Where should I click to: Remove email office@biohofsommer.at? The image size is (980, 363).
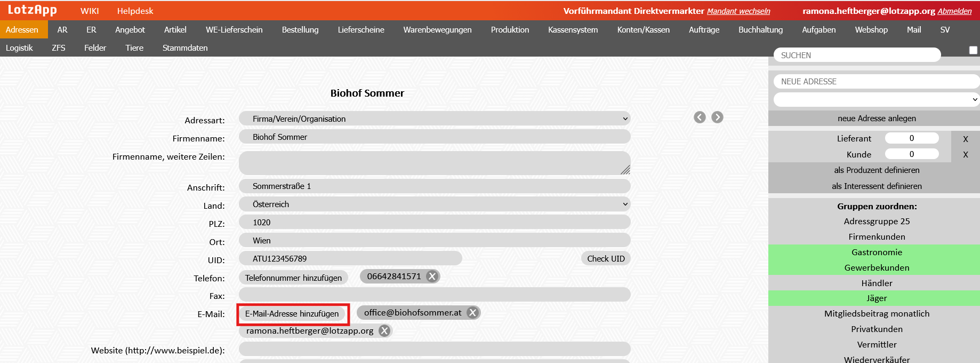coord(472,313)
